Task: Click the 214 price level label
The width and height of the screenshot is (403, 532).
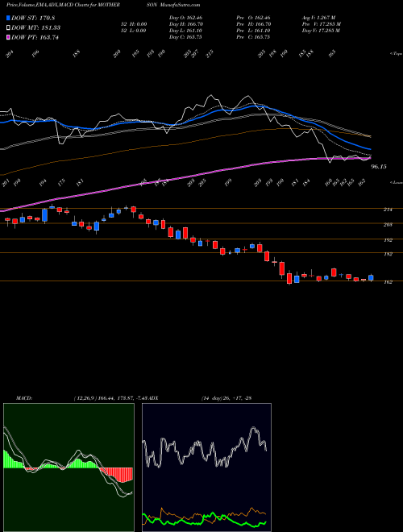Action: click(388, 210)
